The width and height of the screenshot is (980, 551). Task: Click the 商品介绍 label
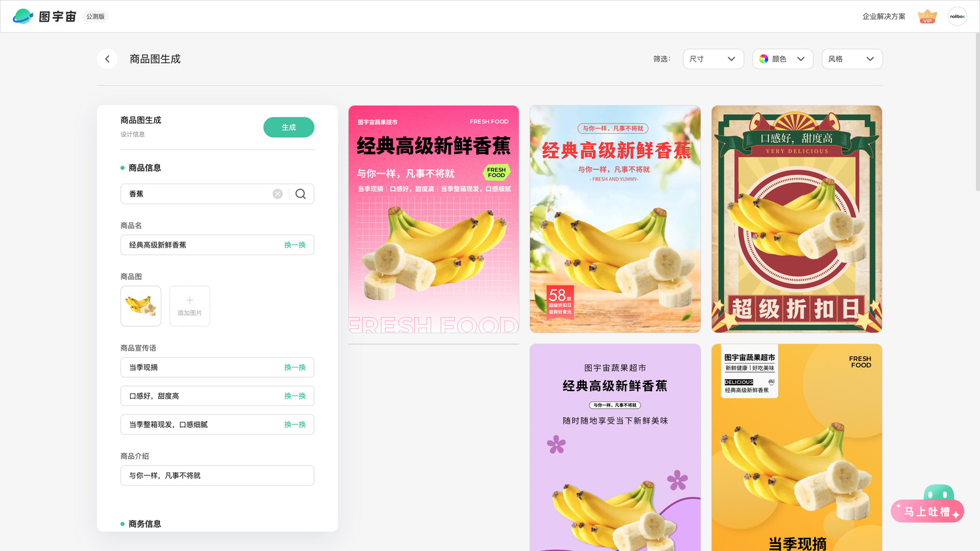tap(135, 456)
